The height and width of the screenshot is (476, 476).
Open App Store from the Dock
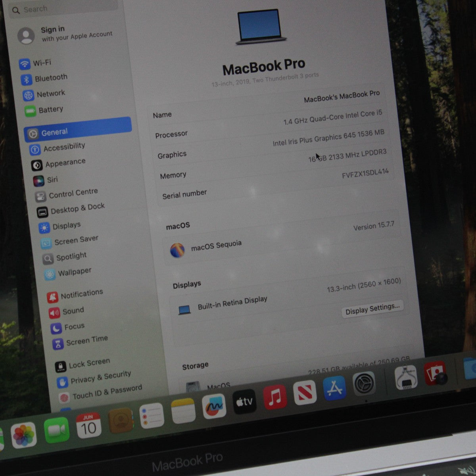pyautogui.click(x=334, y=388)
